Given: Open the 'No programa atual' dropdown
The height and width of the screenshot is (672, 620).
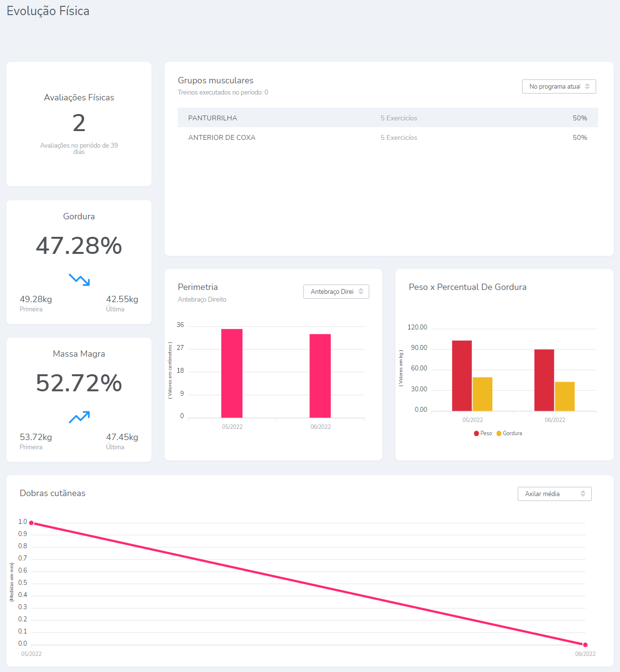Looking at the screenshot, I should coord(559,87).
